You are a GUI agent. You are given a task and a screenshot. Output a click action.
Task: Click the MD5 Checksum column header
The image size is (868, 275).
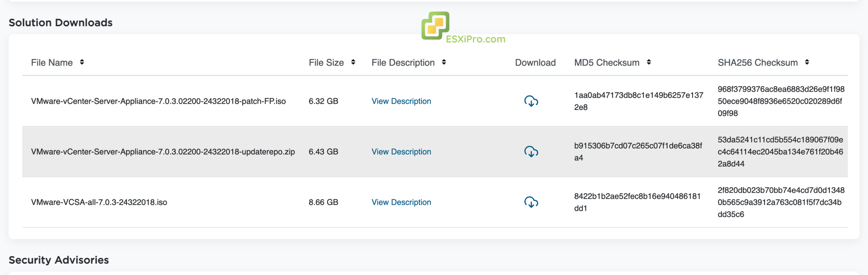[x=607, y=63]
